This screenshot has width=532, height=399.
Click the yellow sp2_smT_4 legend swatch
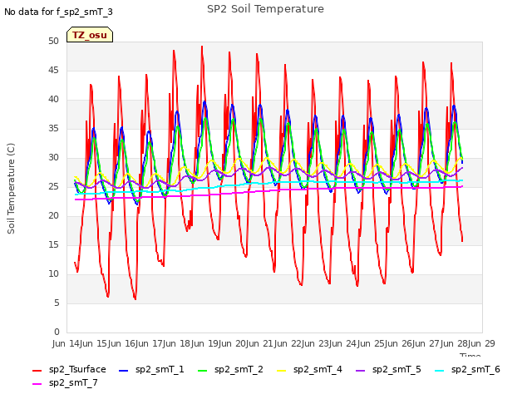(x=281, y=371)
